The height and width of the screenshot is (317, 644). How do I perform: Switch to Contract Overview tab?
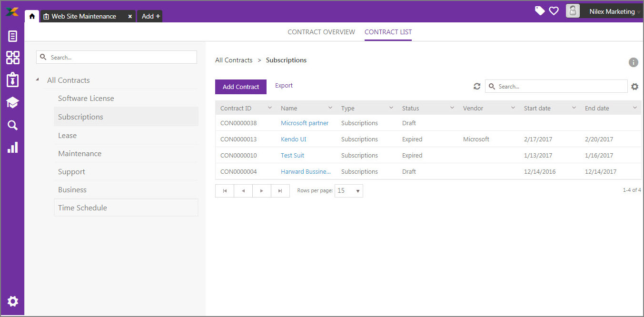click(321, 32)
